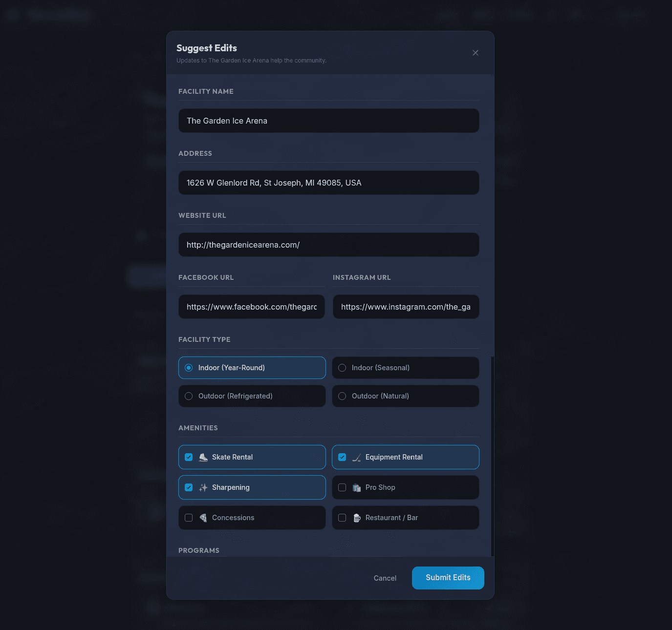The image size is (672, 630).
Task: Enable the Pro Shop checkbox
Action: point(342,487)
